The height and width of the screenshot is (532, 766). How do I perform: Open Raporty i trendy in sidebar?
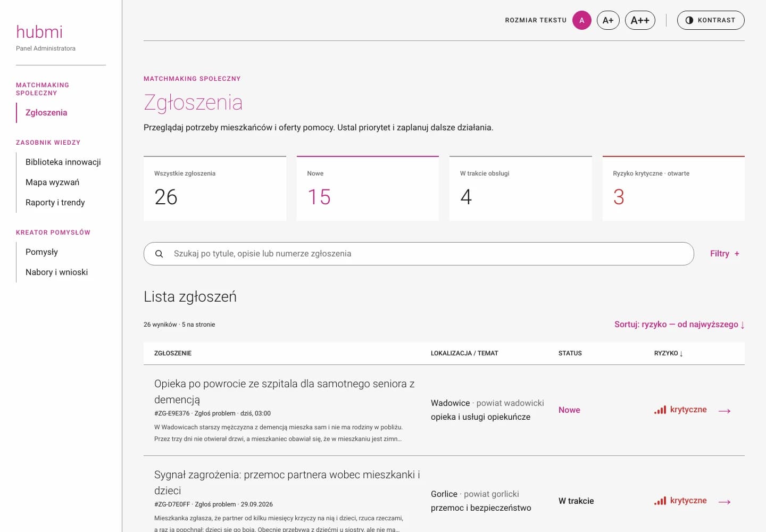[55, 203]
